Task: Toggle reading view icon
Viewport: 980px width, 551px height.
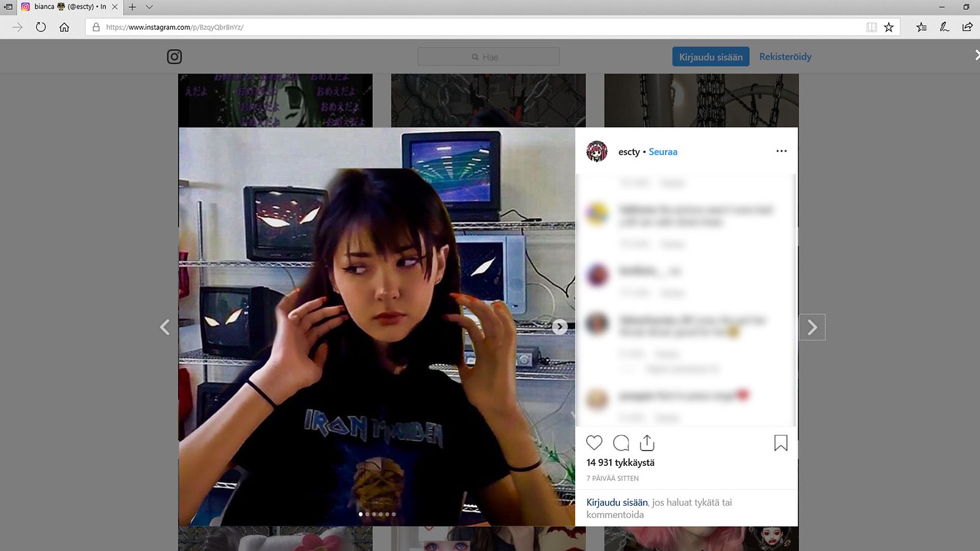Action: (872, 27)
